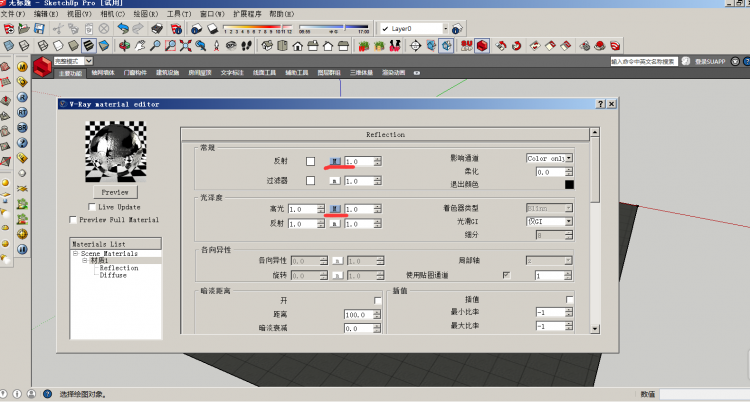
Task: Switch to SUAPP 门窗构件 tab
Action: [135, 73]
